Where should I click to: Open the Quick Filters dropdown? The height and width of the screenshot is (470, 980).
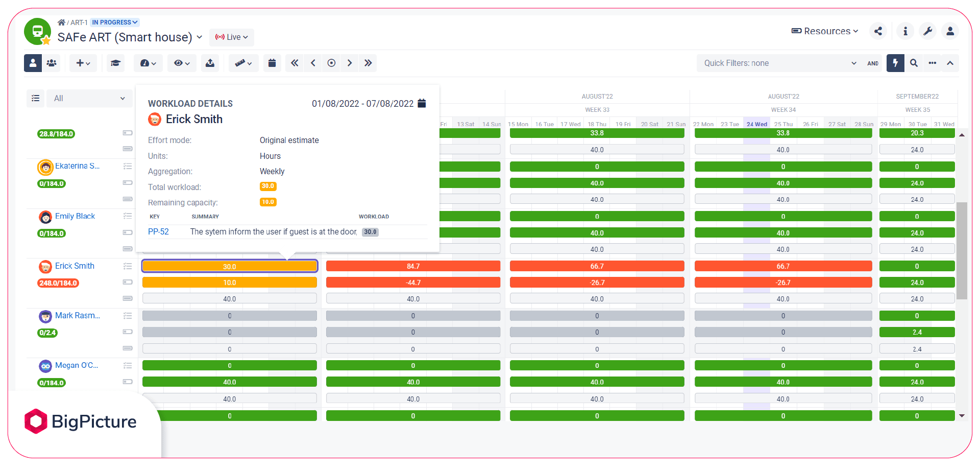click(780, 63)
